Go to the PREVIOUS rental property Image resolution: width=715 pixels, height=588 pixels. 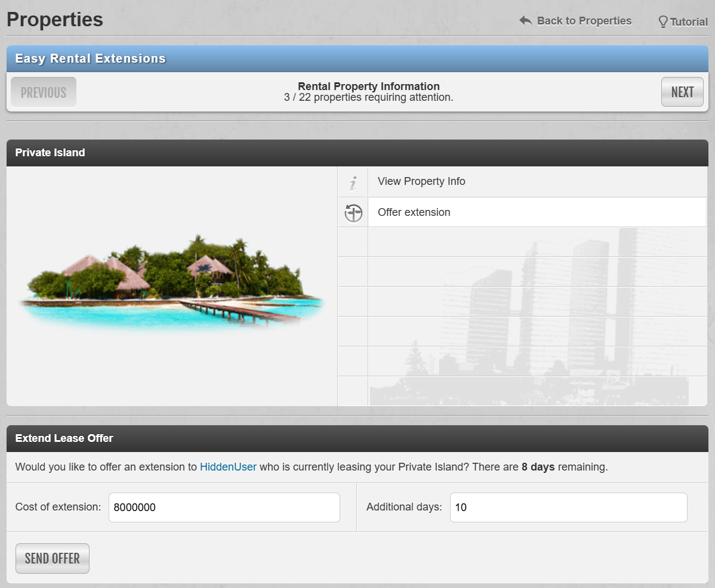tap(44, 92)
